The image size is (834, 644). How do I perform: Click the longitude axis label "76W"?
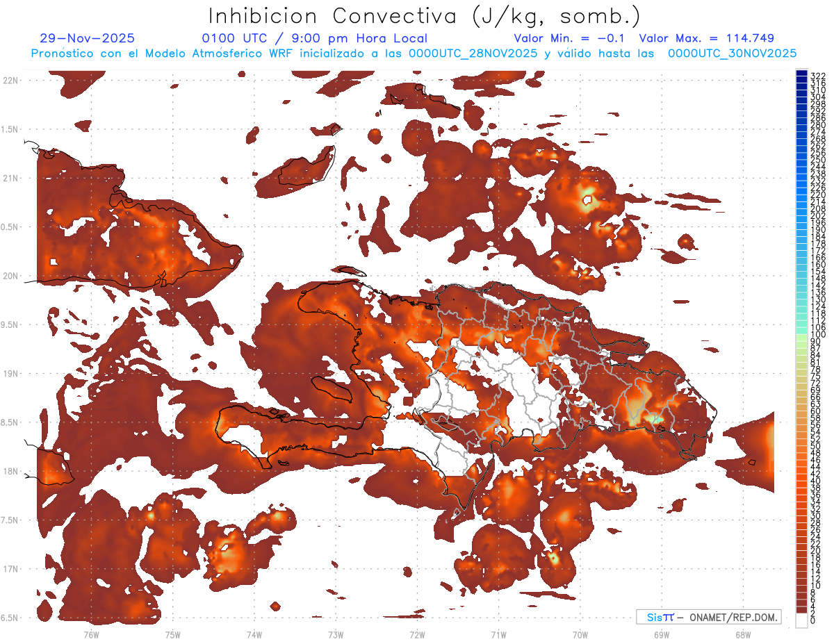91,634
